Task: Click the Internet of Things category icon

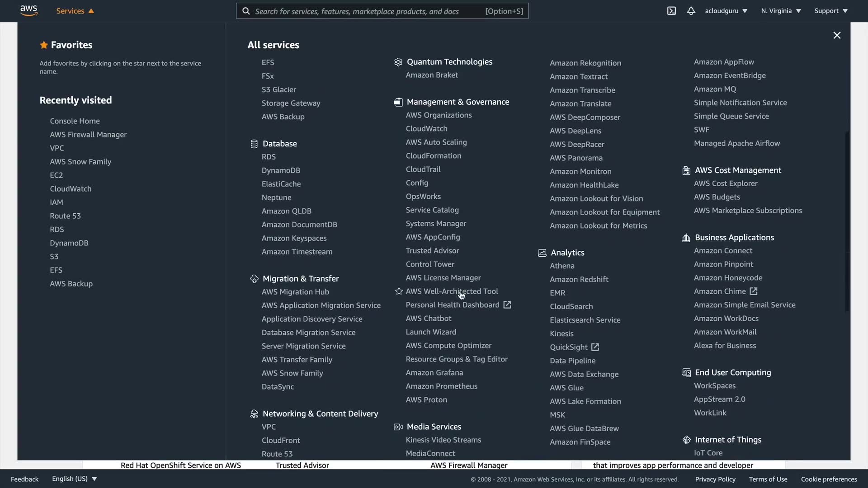Action: coord(686,440)
